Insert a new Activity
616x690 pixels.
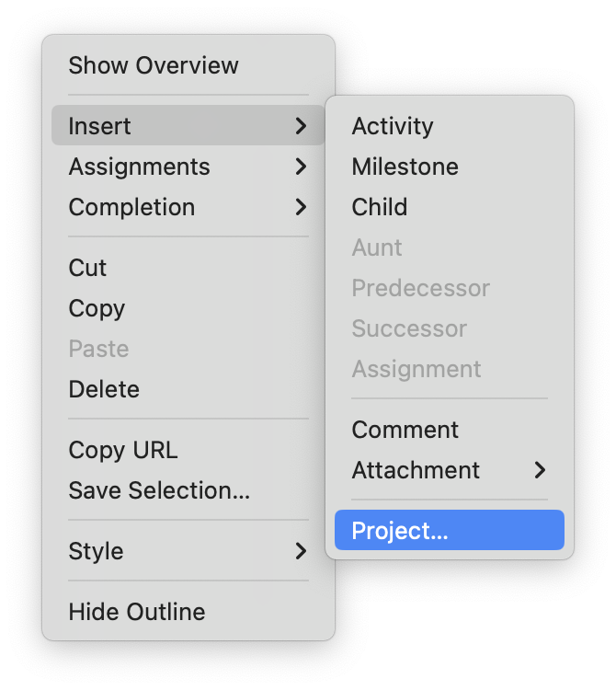coord(393,126)
